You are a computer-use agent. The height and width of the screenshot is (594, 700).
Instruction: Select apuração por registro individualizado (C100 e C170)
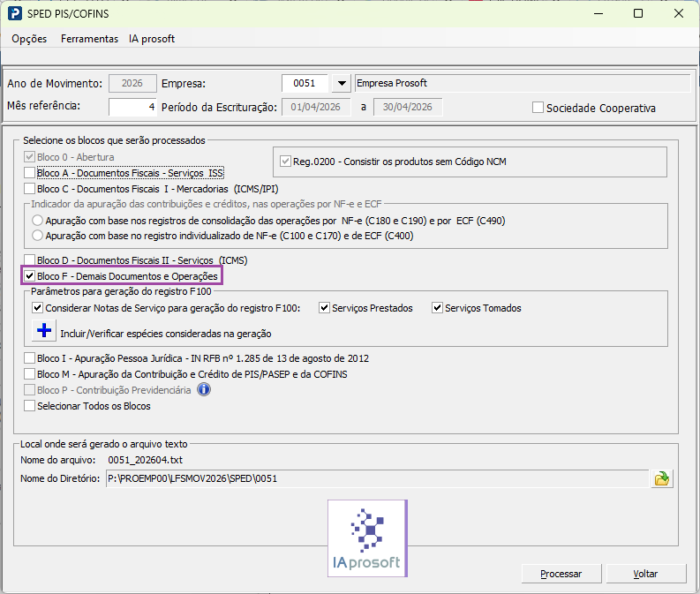coord(38,236)
